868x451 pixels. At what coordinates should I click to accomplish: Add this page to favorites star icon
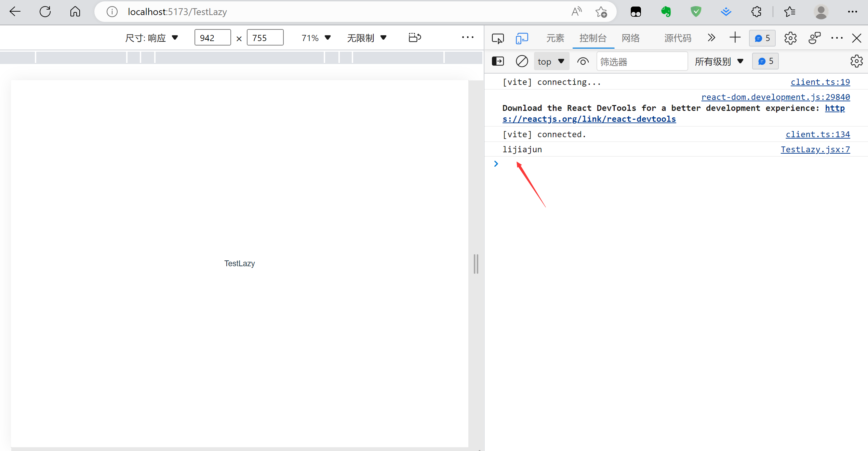click(601, 12)
